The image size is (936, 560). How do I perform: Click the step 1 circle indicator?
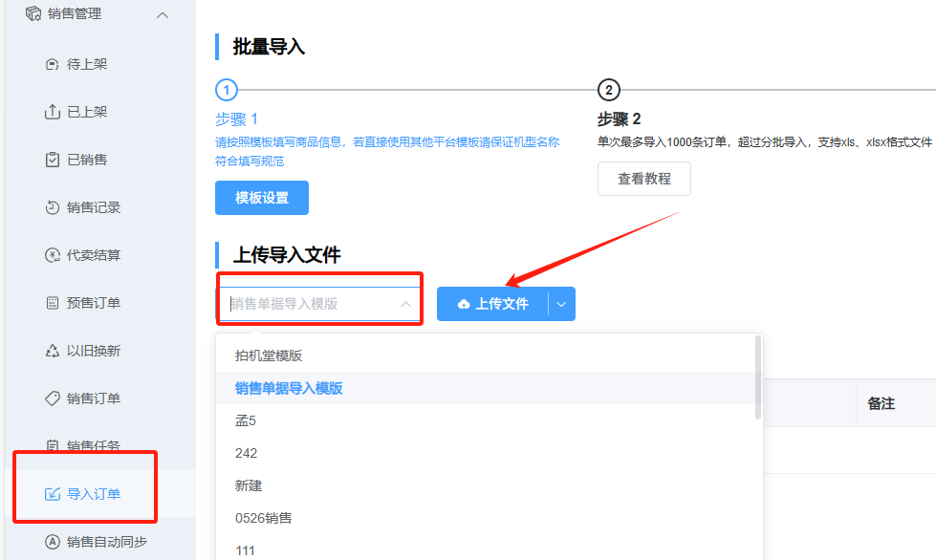tap(226, 91)
